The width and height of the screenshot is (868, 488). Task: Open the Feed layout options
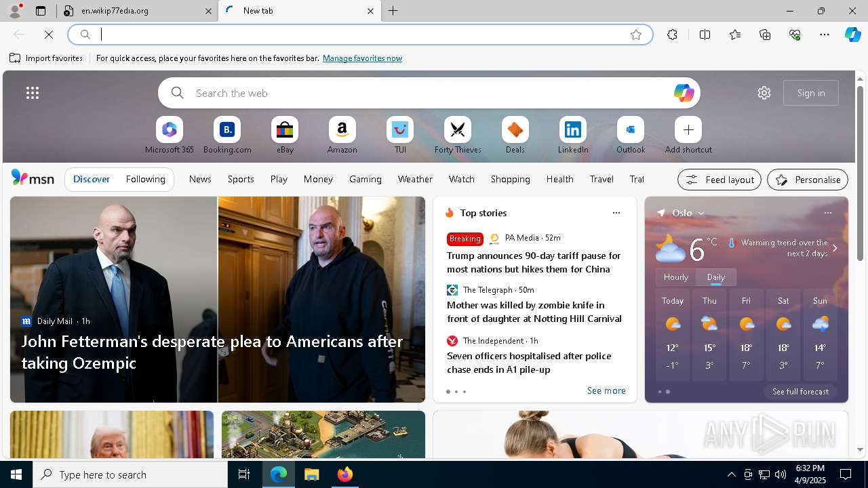[719, 180]
